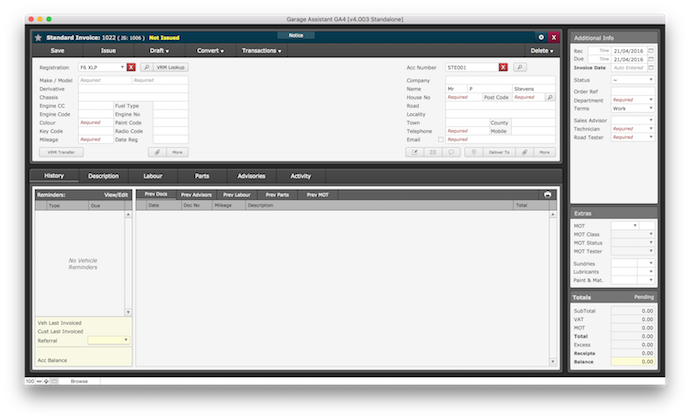Clear the registration with red X
This screenshot has width=690, height=420.
131,67
